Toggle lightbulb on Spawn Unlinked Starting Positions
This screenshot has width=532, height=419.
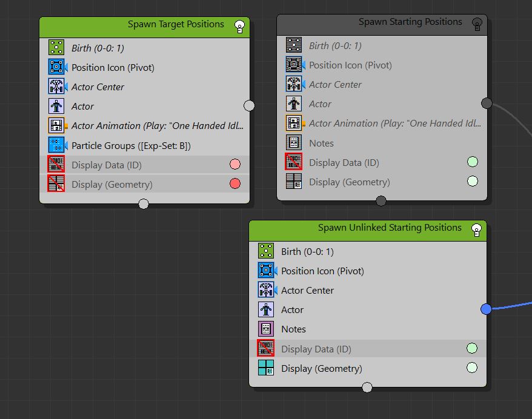pyautogui.click(x=477, y=229)
